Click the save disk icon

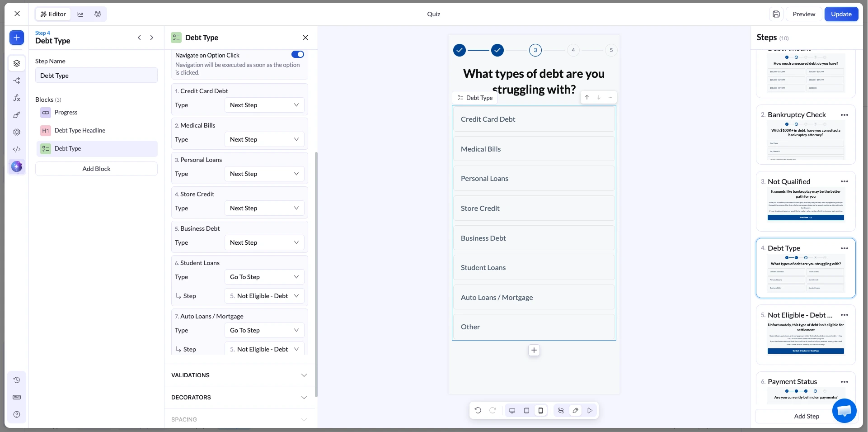pyautogui.click(x=776, y=14)
